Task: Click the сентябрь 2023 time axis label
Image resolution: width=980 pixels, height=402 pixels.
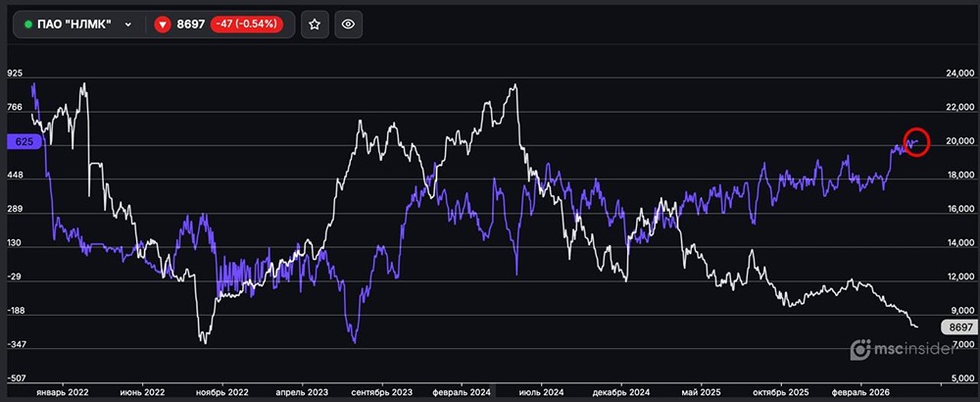Action: [x=381, y=391]
